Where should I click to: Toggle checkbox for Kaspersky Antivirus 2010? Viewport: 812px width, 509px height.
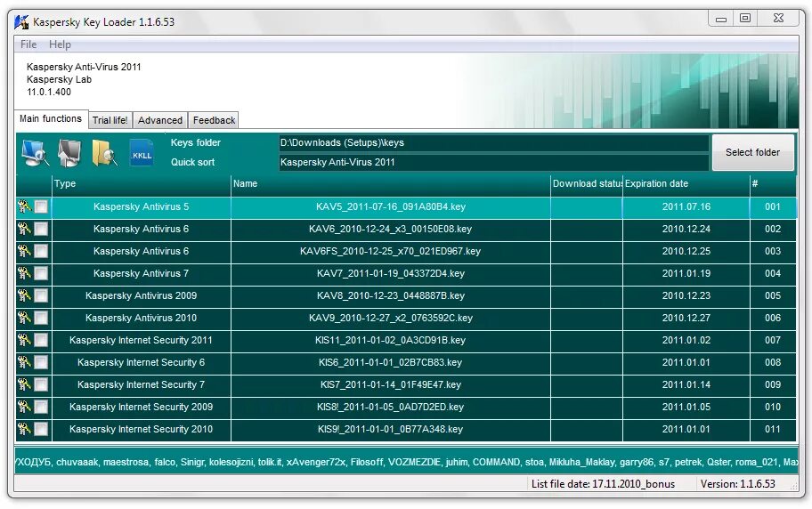tap(41, 318)
